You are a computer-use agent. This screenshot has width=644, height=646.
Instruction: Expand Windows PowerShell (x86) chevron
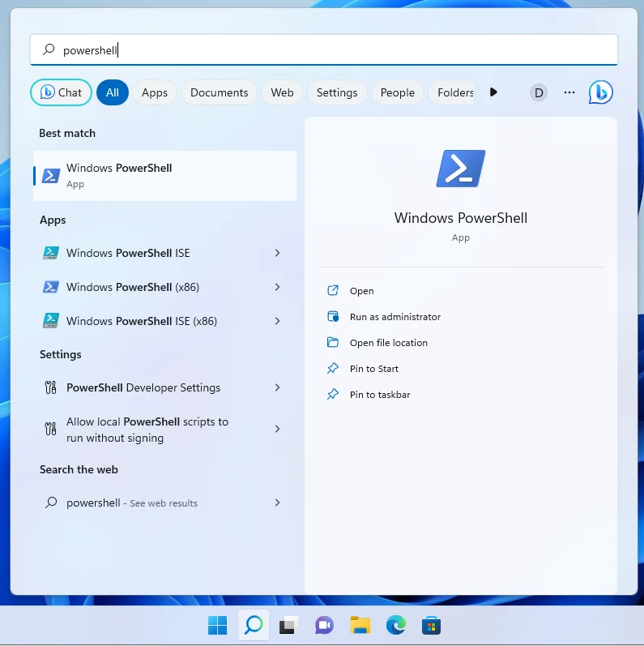(277, 287)
